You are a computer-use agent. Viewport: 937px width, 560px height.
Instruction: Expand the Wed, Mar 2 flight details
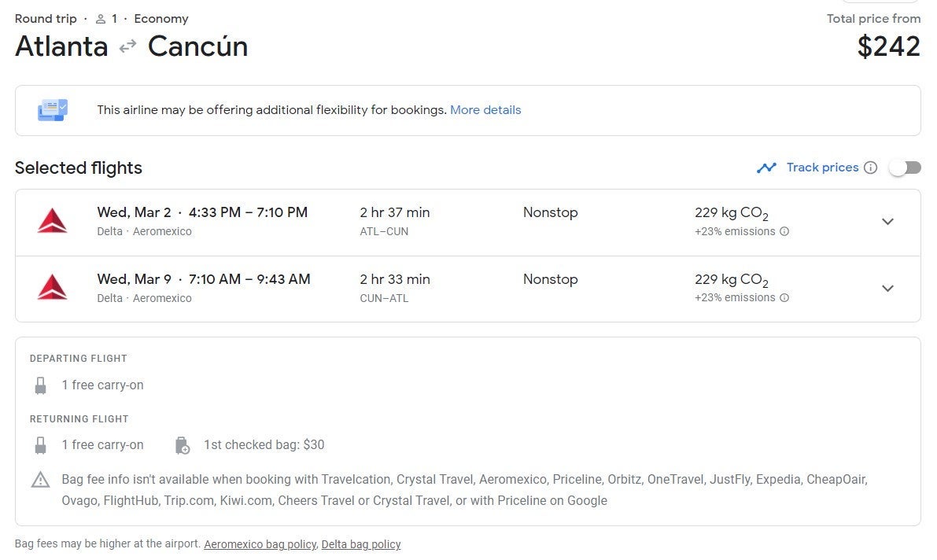(x=887, y=222)
